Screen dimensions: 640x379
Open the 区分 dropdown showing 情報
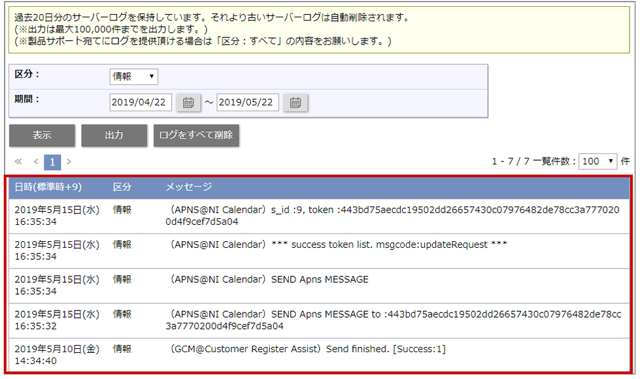pos(133,76)
